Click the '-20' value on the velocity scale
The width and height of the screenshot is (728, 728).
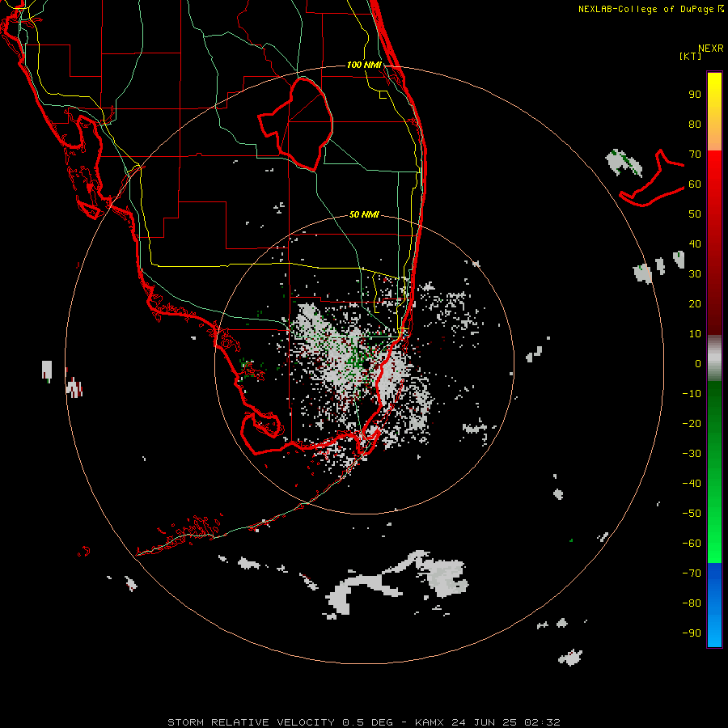pos(692,424)
